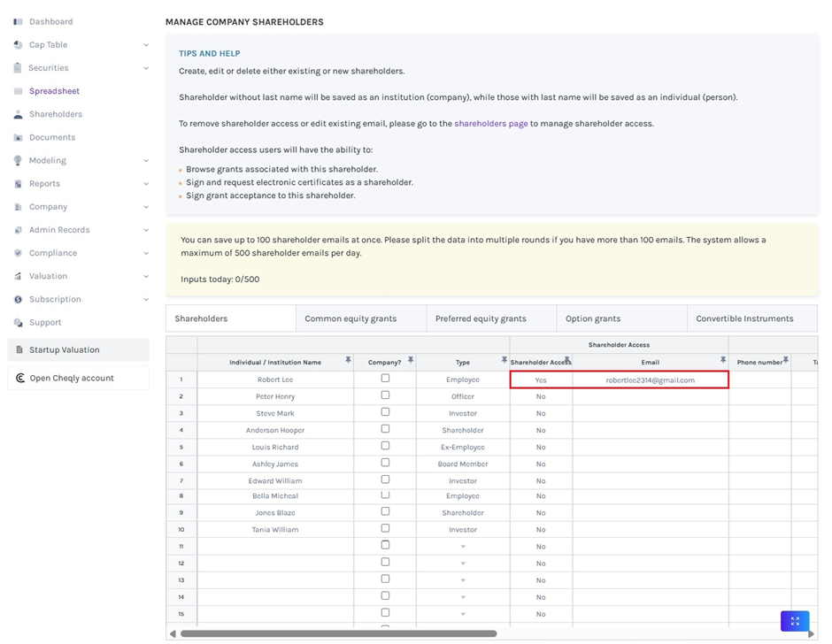Tick the Company checkbox for Steve Mark

coord(385,412)
